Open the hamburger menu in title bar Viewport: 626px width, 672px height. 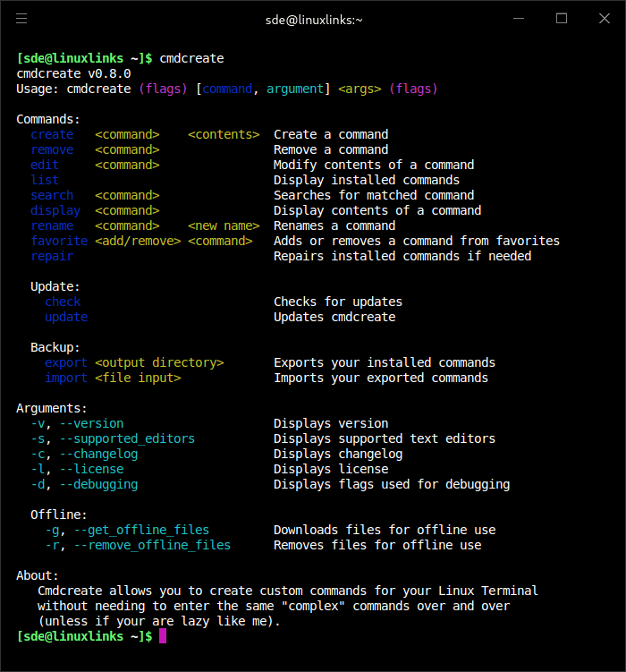tap(21, 19)
